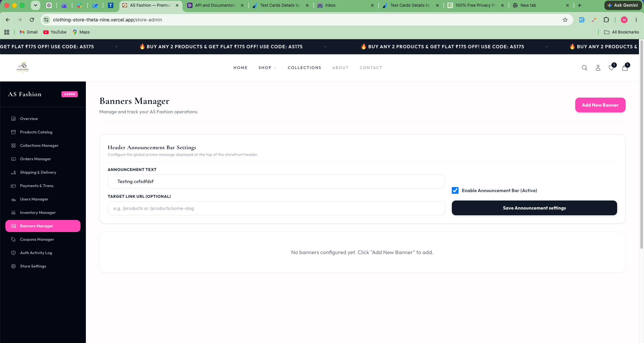This screenshot has height=343, width=644.
Task: Click the blue FI extension icon
Action: (582, 20)
